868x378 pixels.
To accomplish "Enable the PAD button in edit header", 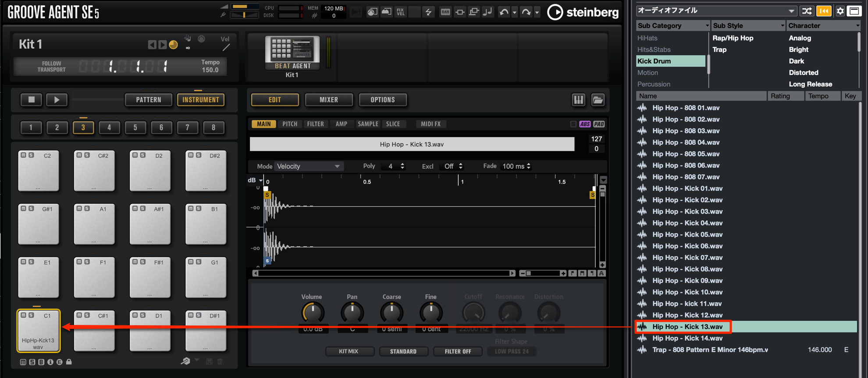I will [599, 124].
